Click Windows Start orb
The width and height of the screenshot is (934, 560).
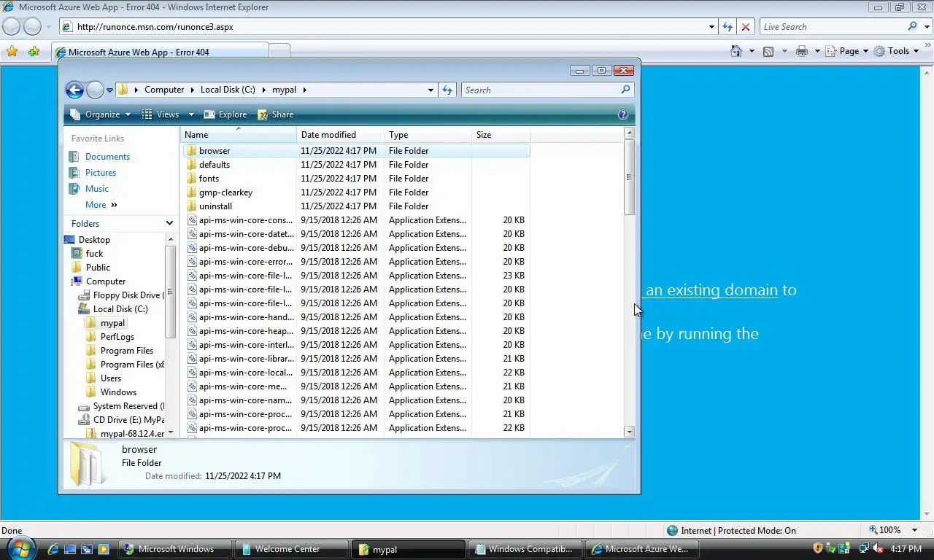21,548
